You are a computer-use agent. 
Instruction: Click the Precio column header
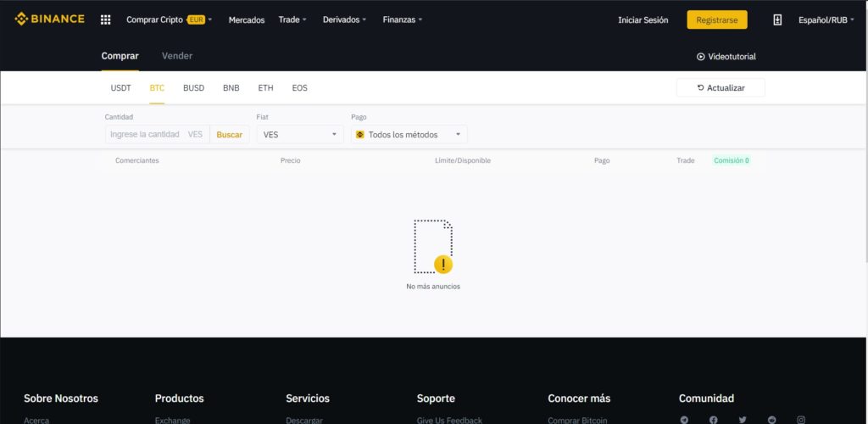point(291,160)
